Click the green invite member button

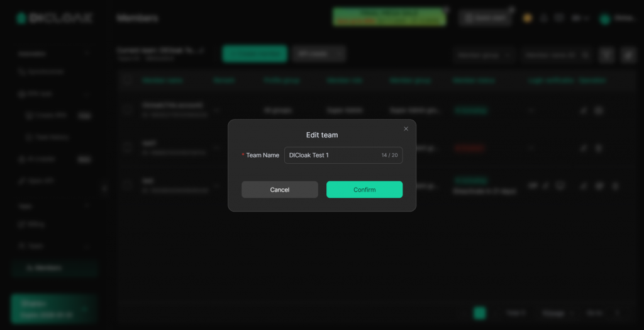tap(255, 54)
